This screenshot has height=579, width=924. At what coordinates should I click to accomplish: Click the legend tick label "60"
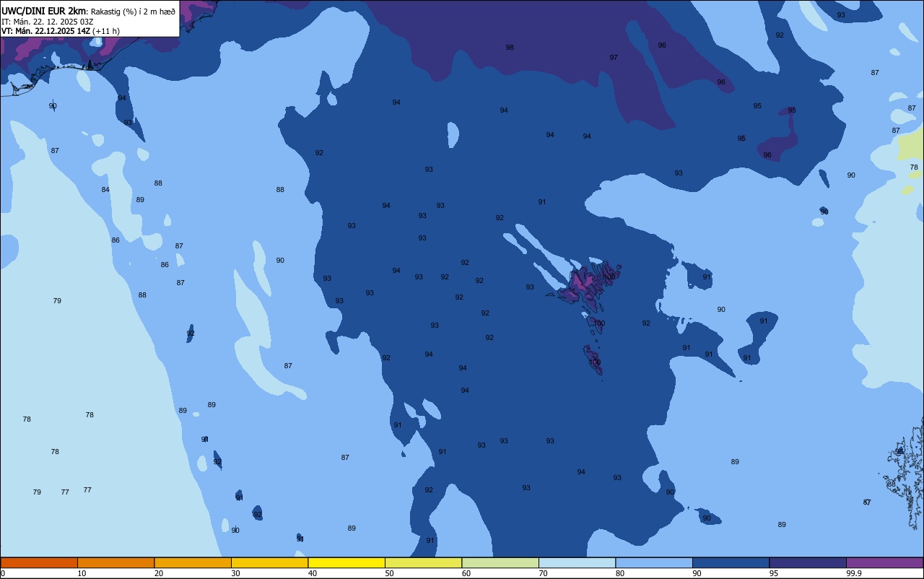tap(466, 573)
